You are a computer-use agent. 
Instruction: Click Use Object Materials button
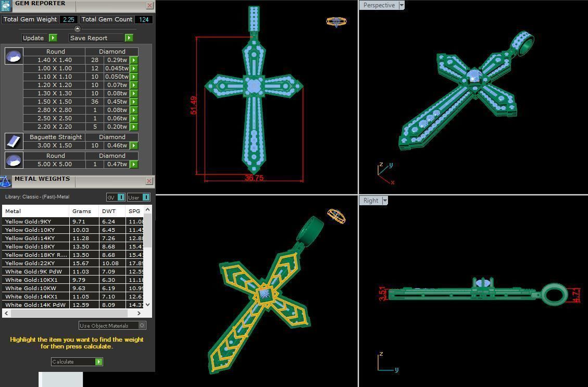112,326
